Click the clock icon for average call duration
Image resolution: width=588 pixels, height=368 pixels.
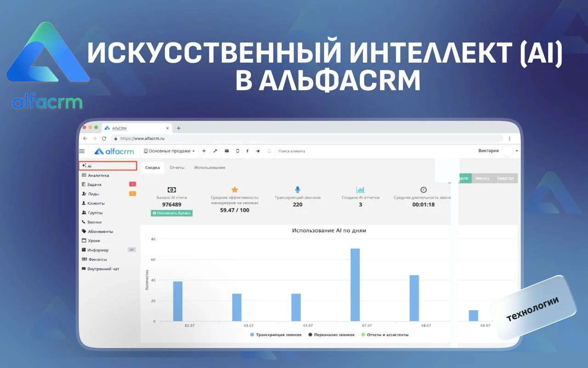click(423, 190)
